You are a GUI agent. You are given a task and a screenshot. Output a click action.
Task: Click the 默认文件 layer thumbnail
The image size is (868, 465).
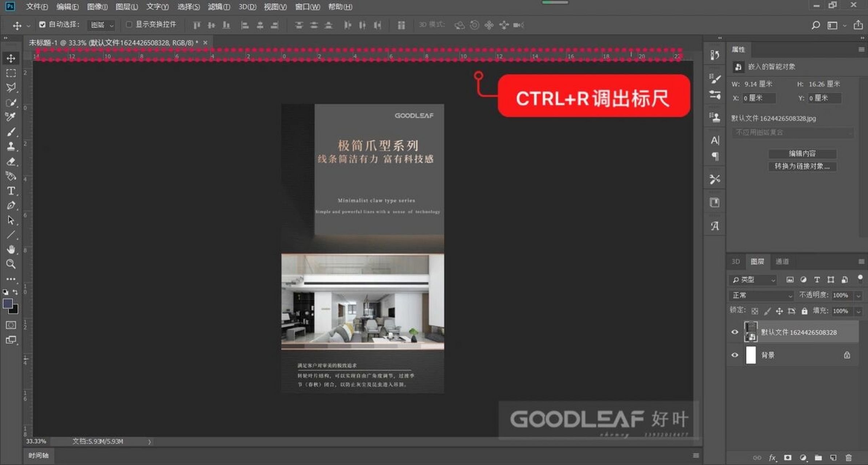(x=751, y=332)
